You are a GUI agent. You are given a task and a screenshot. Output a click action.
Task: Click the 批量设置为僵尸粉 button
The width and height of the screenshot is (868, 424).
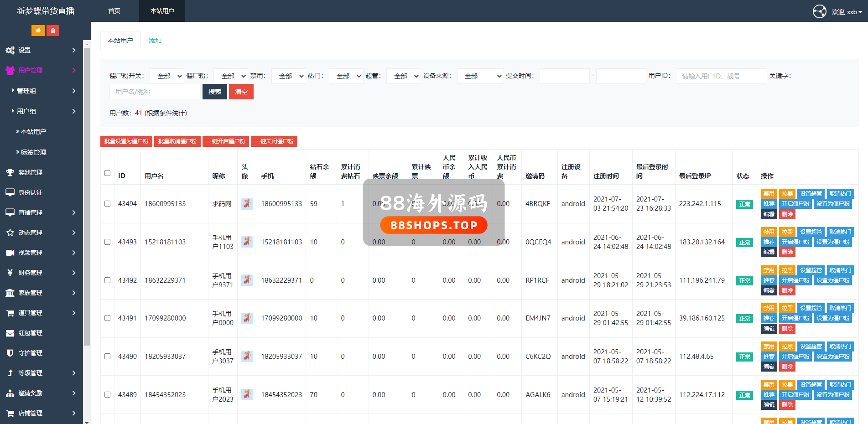(x=126, y=141)
